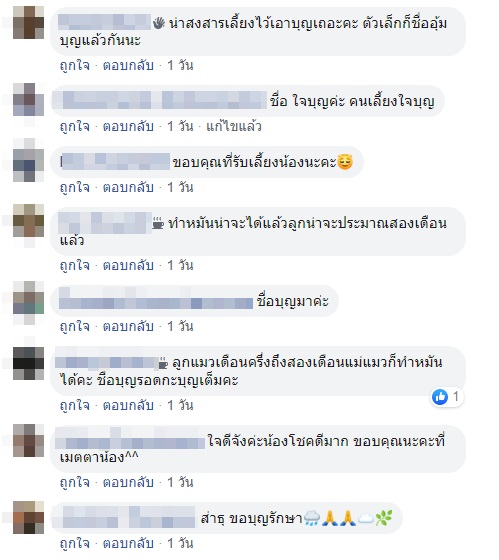Viewport: 499px width, 560px height.
Task: Open the 1 วัน timestamp of the last comment
Action: tap(180, 544)
